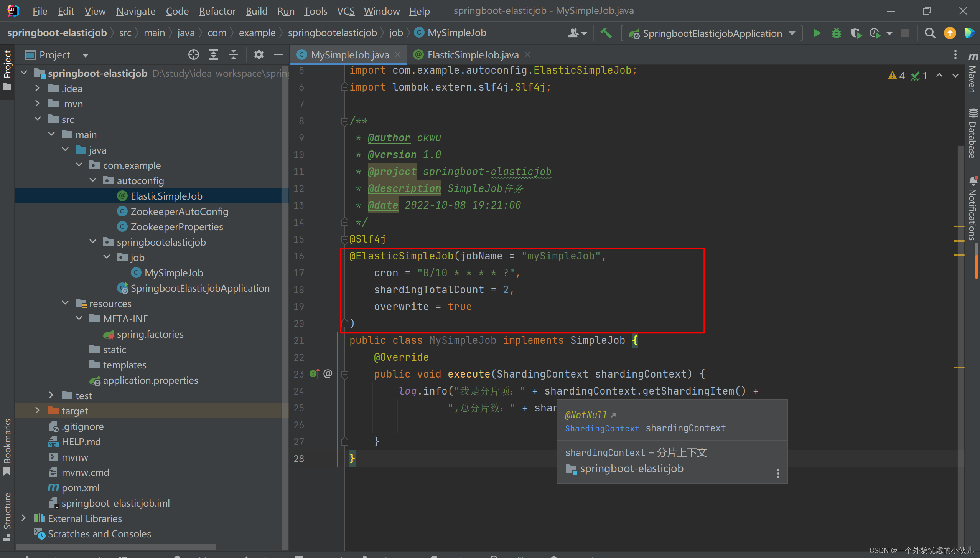
Task: Expand the .mvn folder
Action: pyautogui.click(x=37, y=104)
